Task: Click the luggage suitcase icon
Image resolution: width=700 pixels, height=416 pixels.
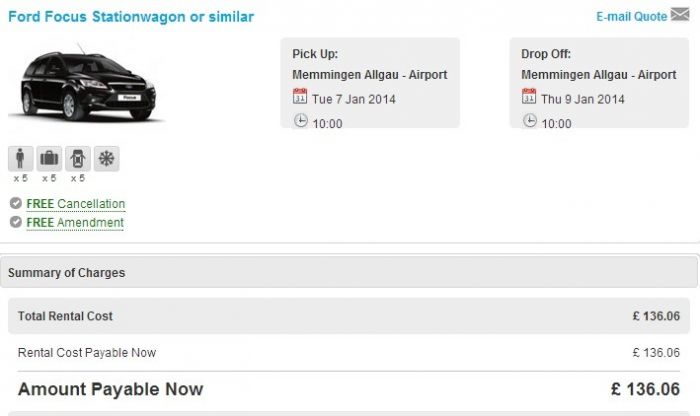Action: [49, 158]
